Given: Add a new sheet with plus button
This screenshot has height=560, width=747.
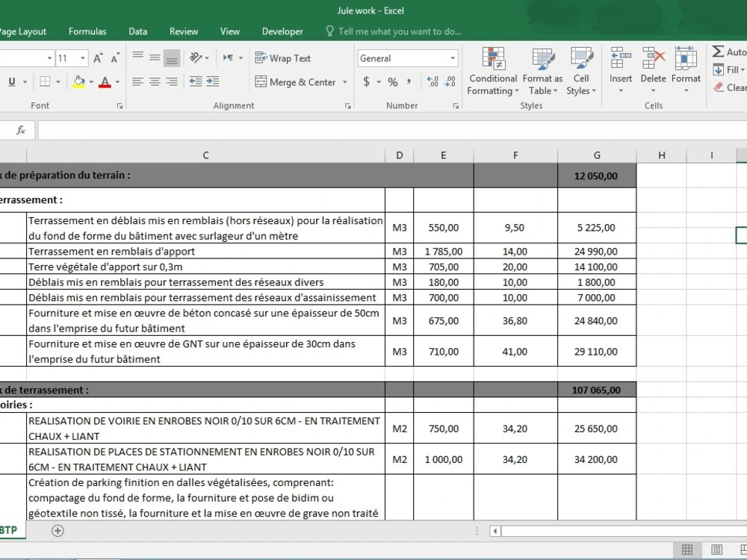Looking at the screenshot, I should pos(58,530).
